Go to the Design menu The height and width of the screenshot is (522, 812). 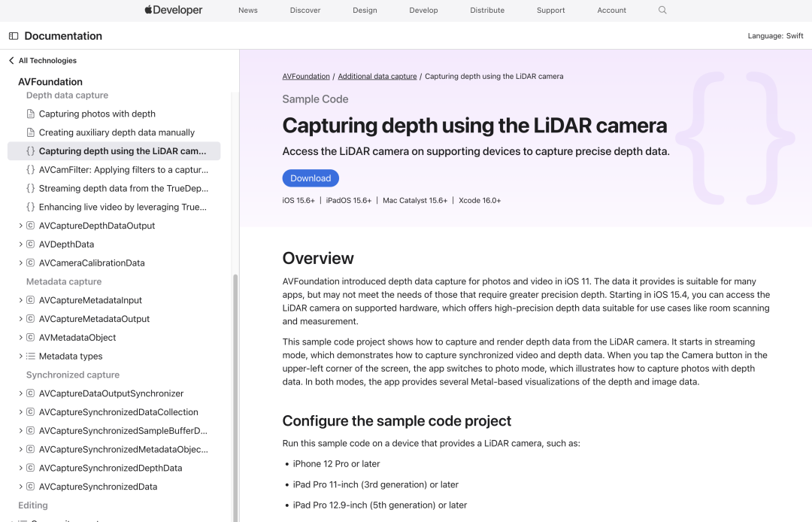[x=365, y=11]
